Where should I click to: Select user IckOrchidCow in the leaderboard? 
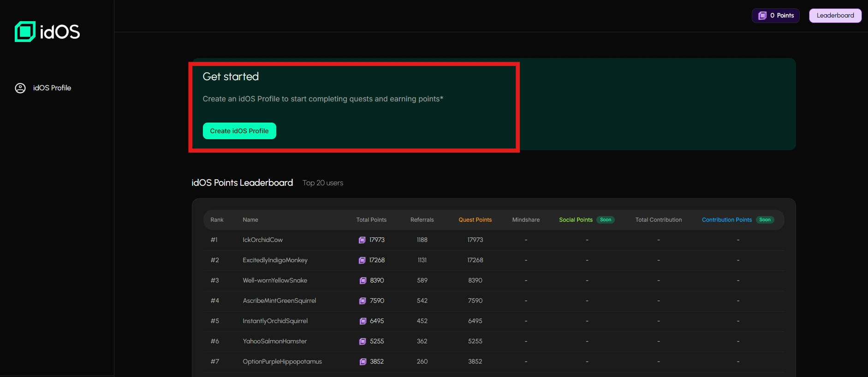click(262, 240)
